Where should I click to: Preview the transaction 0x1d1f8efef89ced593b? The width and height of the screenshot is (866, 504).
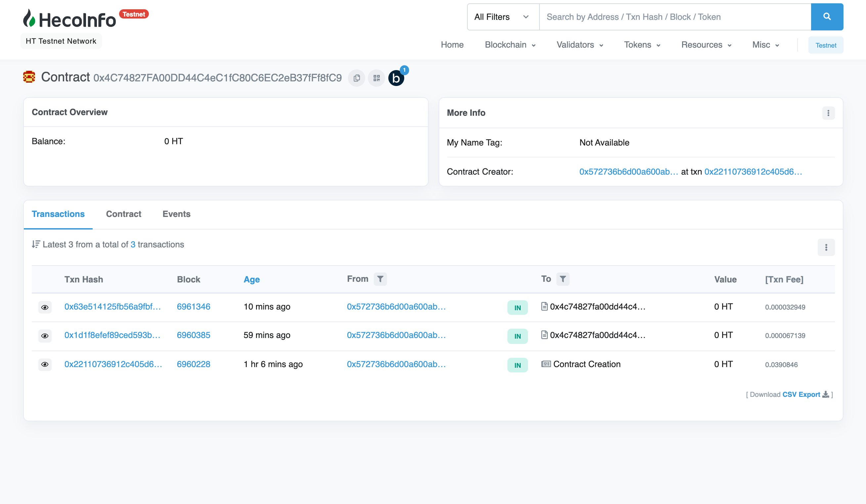(45, 336)
